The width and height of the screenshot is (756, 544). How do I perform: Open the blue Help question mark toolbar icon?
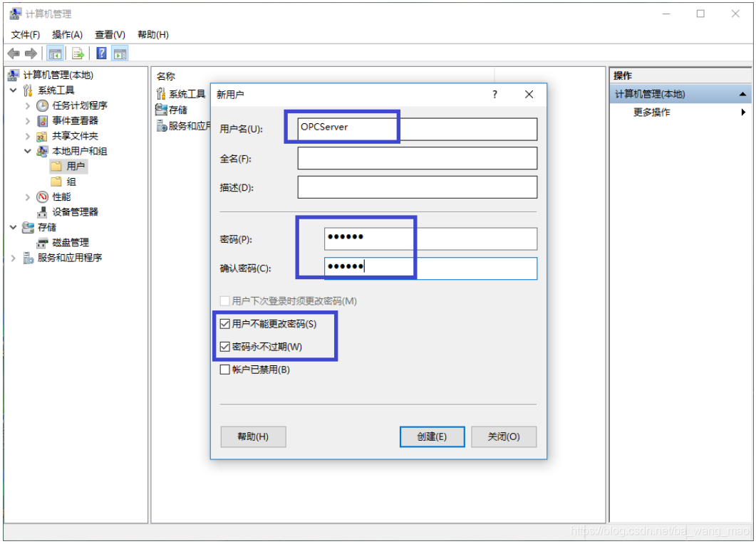coord(101,53)
